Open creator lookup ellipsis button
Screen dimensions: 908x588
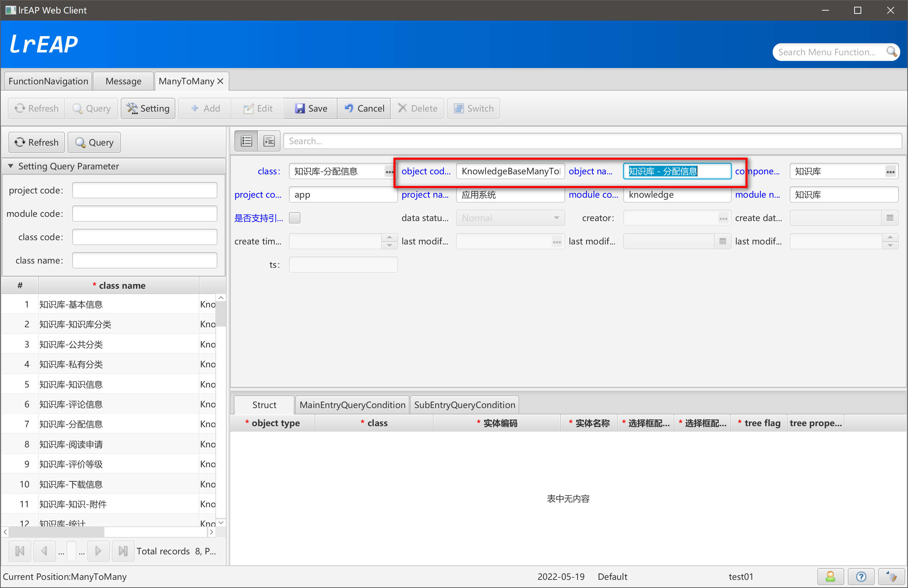click(x=723, y=218)
